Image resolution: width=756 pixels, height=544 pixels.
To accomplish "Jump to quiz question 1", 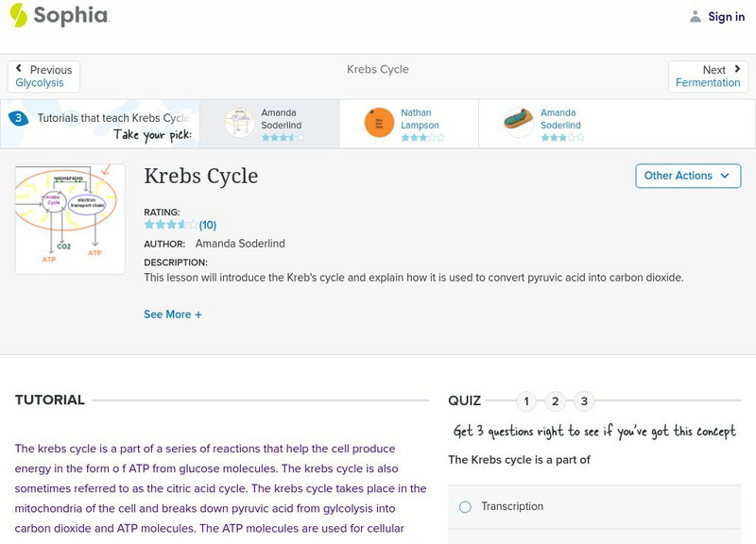I will (x=526, y=401).
